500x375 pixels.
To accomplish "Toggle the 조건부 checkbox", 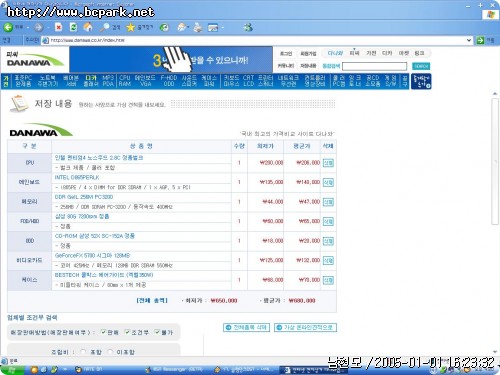I will pyautogui.click(x=127, y=332).
